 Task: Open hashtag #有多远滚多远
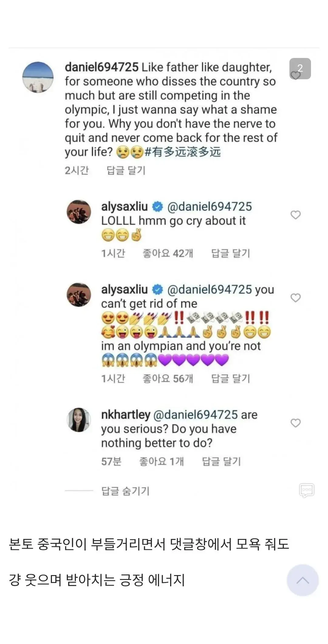pyautogui.click(x=183, y=152)
